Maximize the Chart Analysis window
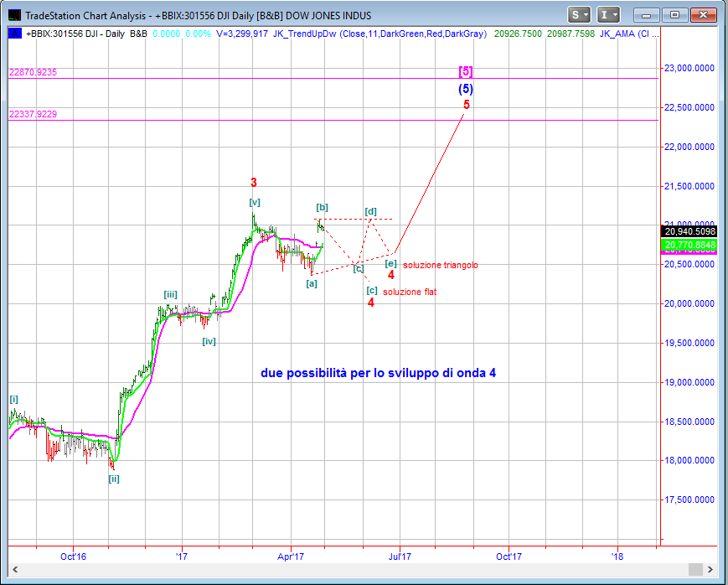The height and width of the screenshot is (585, 728). [x=674, y=15]
